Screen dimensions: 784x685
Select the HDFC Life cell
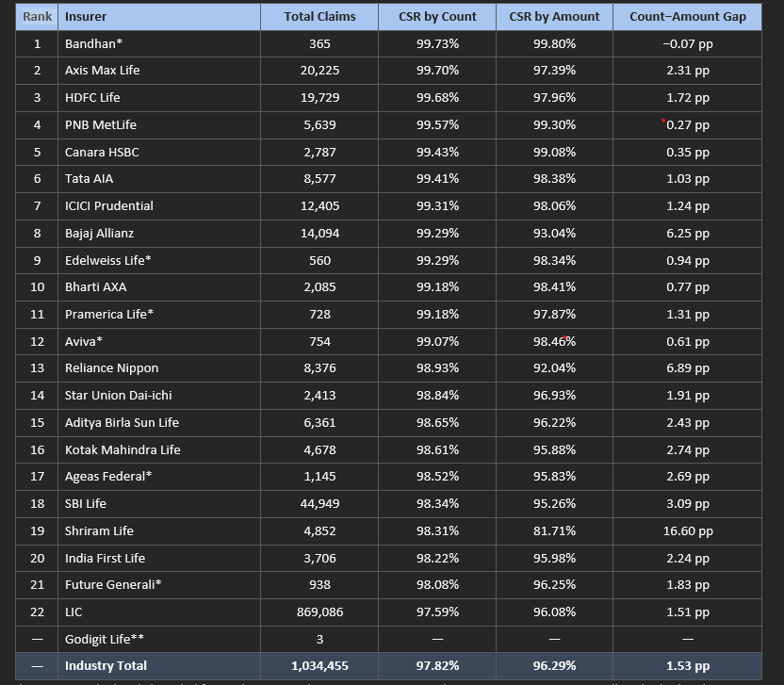pos(159,97)
